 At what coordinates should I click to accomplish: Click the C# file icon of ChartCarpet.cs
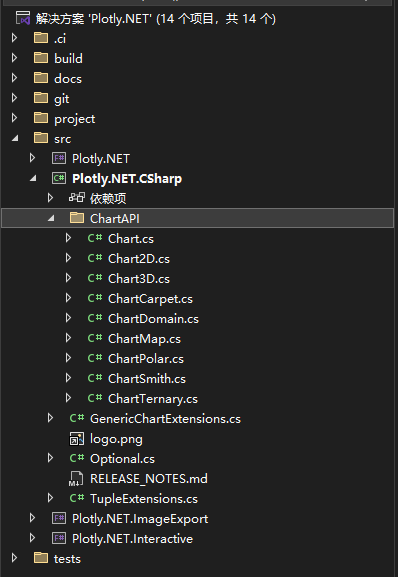coord(95,298)
